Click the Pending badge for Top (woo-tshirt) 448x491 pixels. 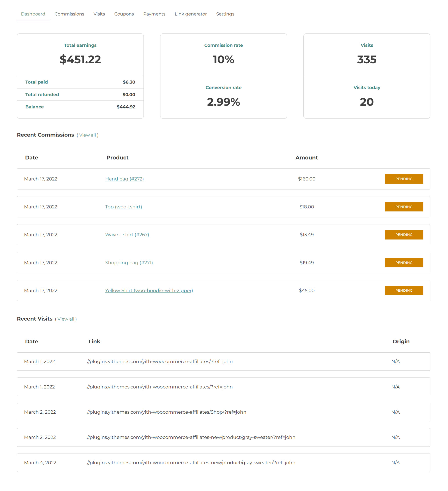404,207
